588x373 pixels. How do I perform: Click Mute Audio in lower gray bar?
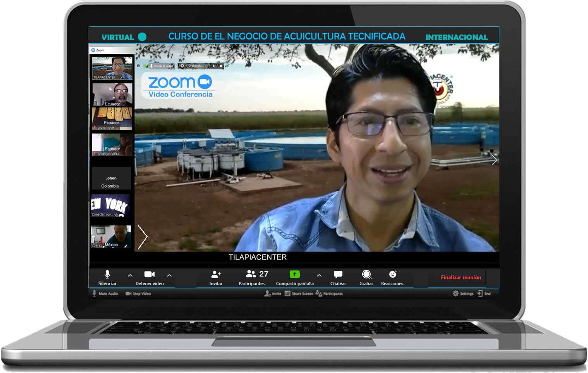[105, 294]
